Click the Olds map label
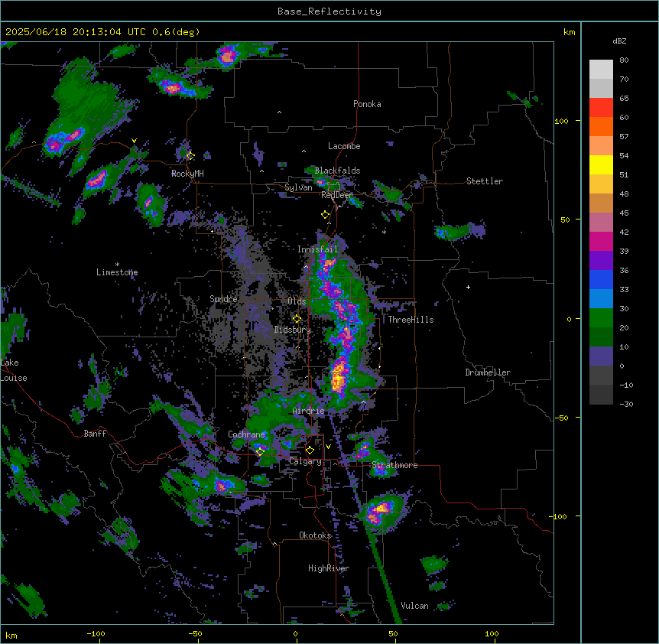 (x=297, y=301)
